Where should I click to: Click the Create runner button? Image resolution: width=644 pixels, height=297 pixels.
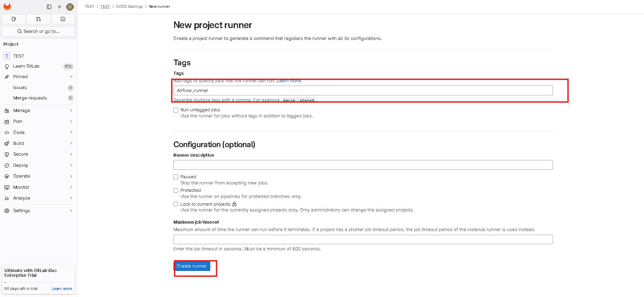click(192, 266)
